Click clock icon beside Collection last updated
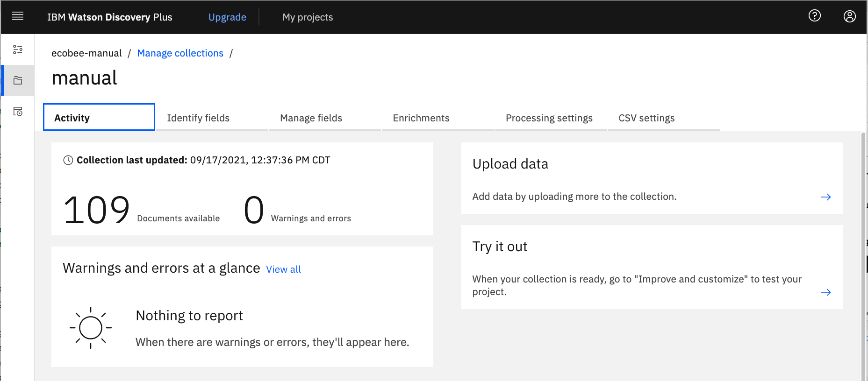The image size is (868, 381). [68, 160]
